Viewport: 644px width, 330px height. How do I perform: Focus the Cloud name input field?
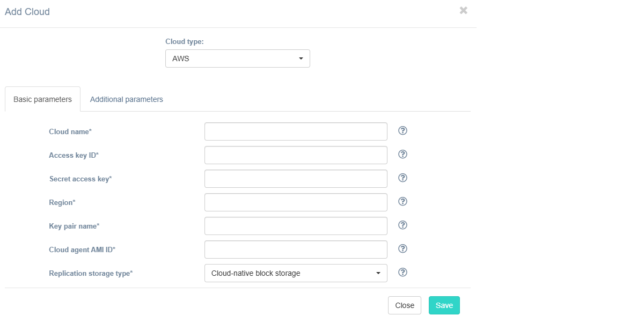pos(296,131)
